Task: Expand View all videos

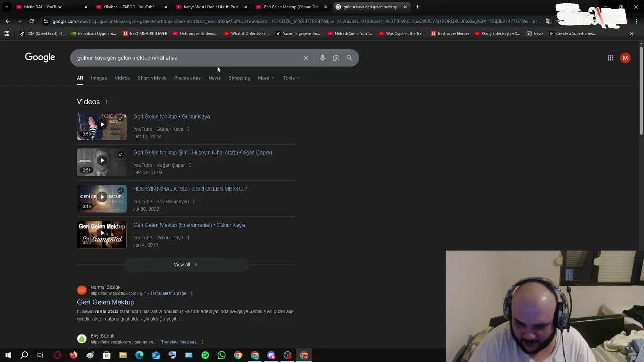Action: (x=186, y=265)
